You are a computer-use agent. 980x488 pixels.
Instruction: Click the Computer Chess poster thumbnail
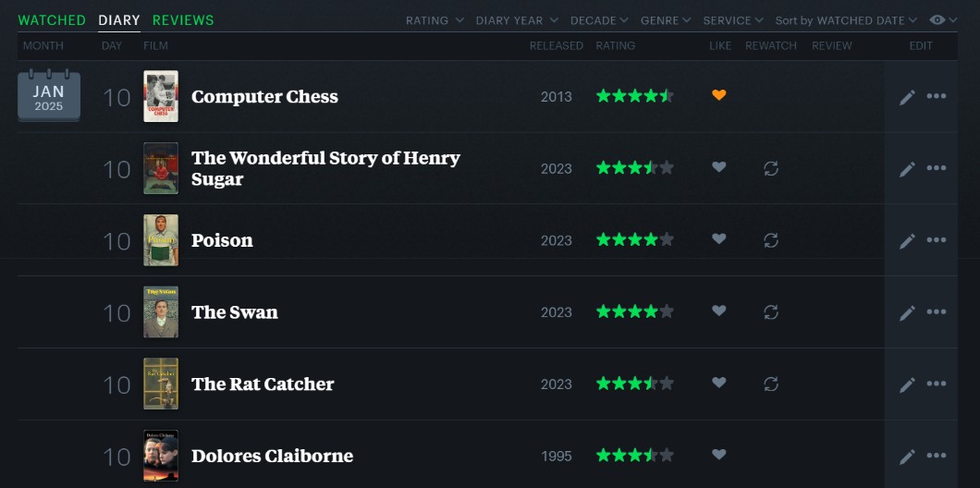(161, 96)
